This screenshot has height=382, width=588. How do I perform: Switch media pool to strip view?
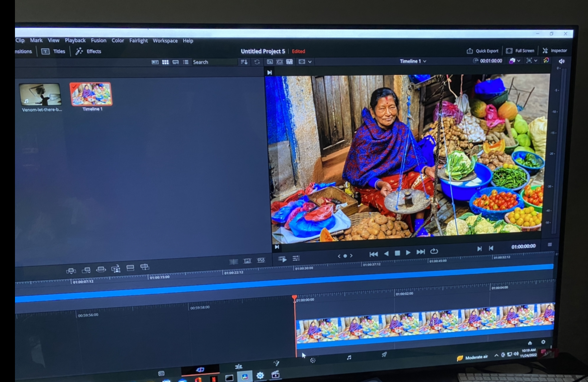click(175, 62)
